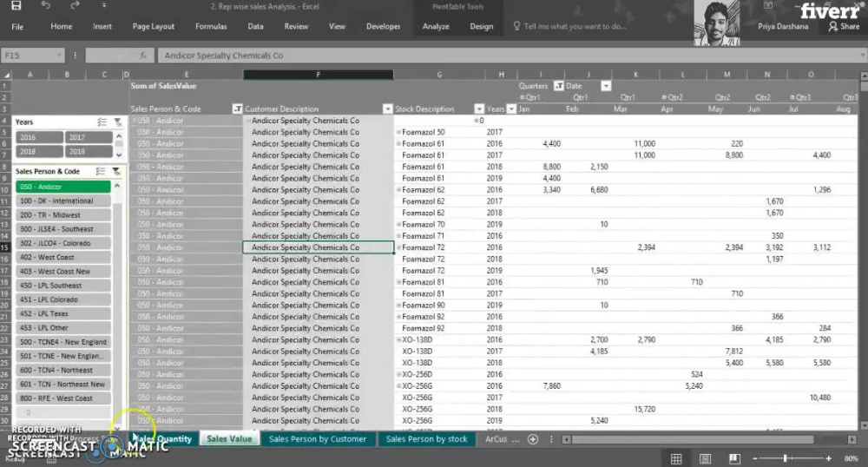Click the Save icon in quick access toolbar
Viewport: 868px width, 467px height.
(x=16, y=6)
